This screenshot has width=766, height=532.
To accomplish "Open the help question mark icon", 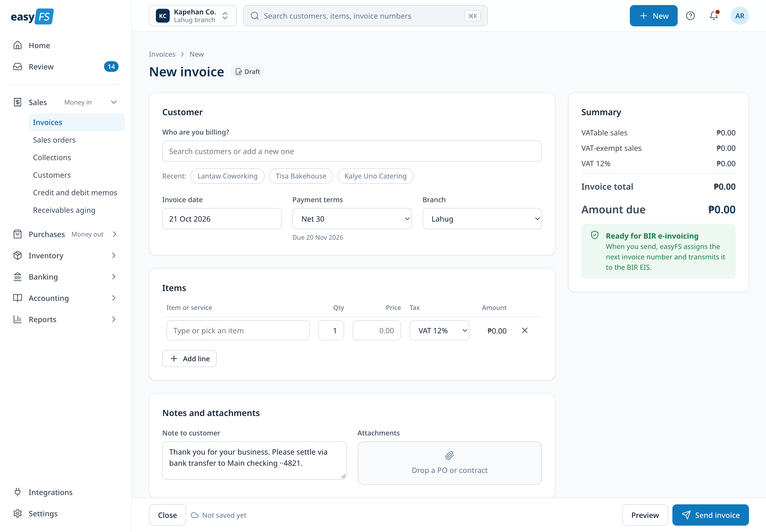I will coord(690,16).
